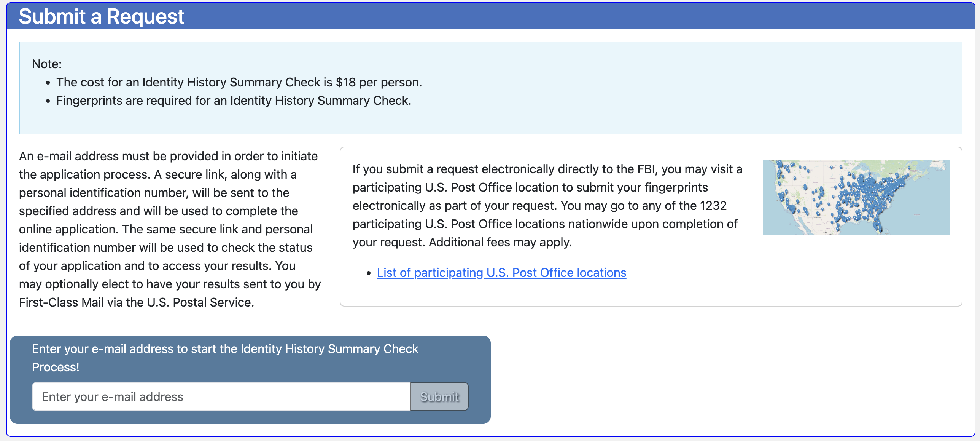The image size is (980, 441).
Task: Click the Submit button
Action: point(439,396)
